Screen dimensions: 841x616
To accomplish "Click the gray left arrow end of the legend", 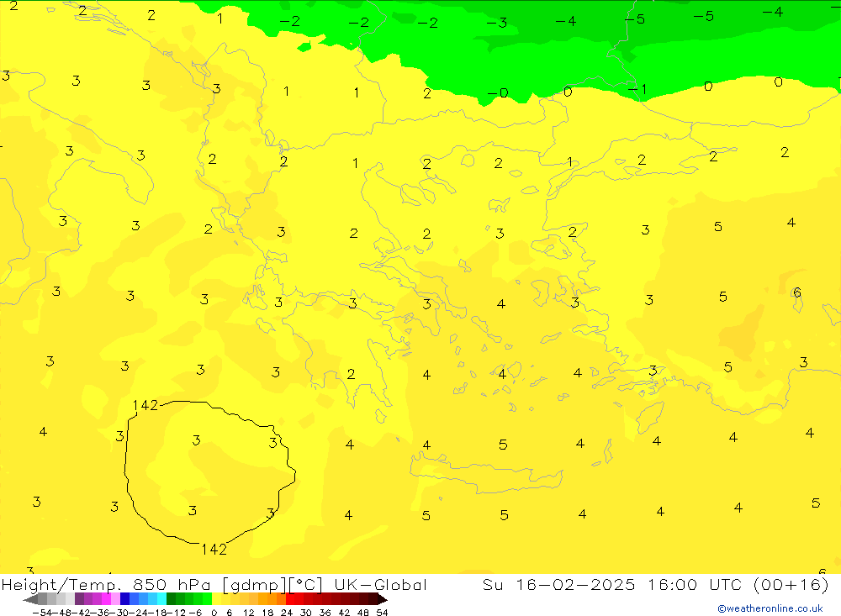I will [30, 599].
